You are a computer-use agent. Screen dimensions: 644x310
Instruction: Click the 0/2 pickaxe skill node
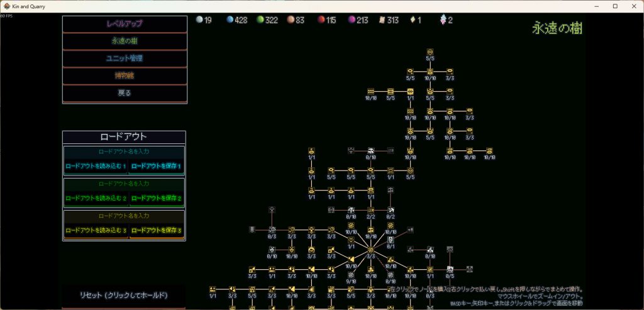coord(391,210)
